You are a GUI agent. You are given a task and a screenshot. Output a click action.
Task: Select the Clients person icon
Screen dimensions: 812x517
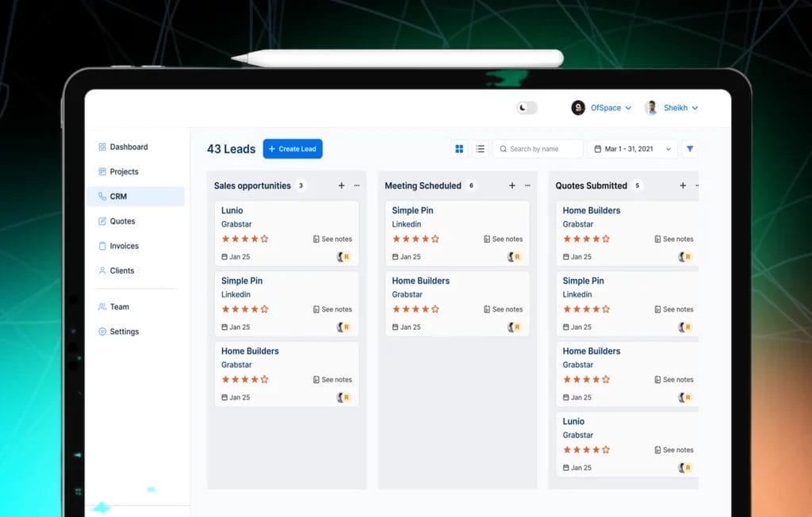[102, 270]
